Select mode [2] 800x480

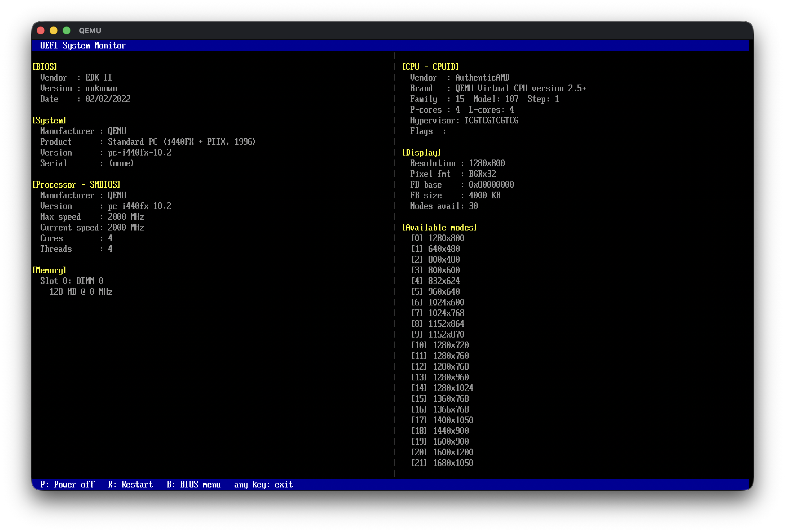click(x=435, y=260)
